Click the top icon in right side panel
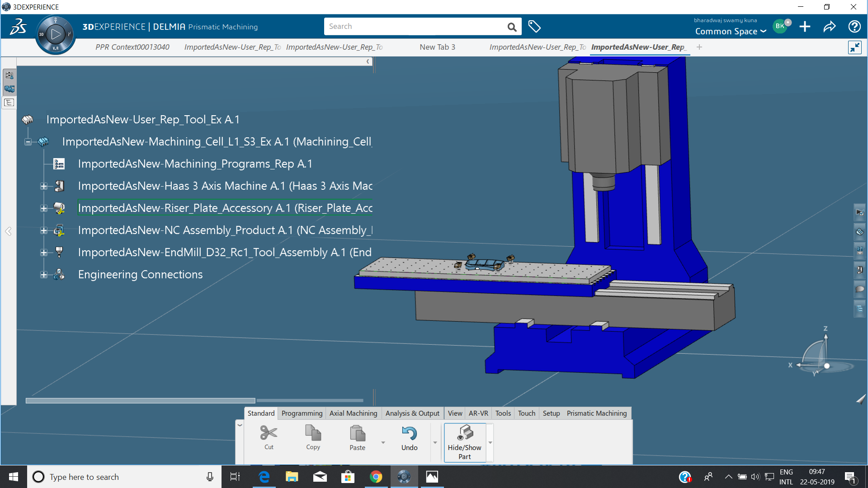The image size is (868, 488). click(x=859, y=212)
